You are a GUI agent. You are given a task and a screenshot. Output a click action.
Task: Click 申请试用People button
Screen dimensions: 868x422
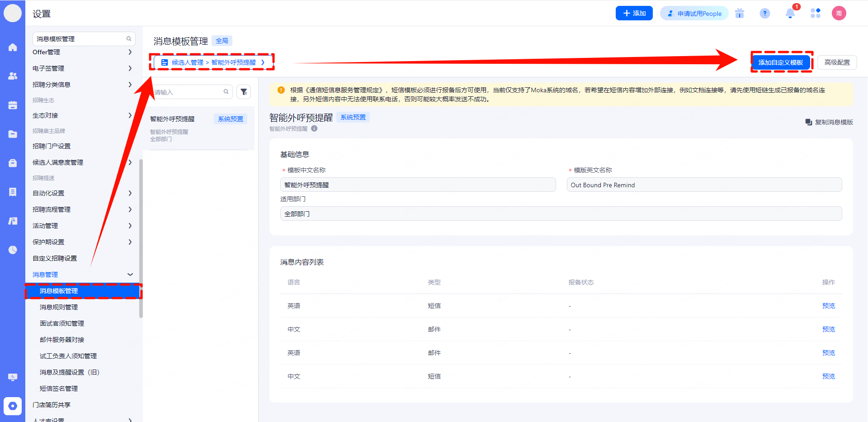click(x=694, y=13)
